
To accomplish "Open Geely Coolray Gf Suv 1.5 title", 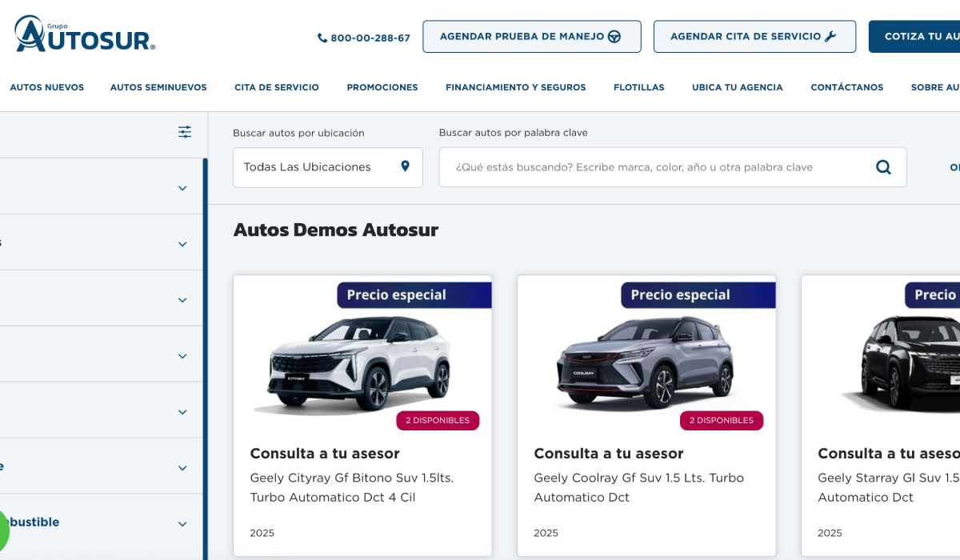I will (x=639, y=487).
